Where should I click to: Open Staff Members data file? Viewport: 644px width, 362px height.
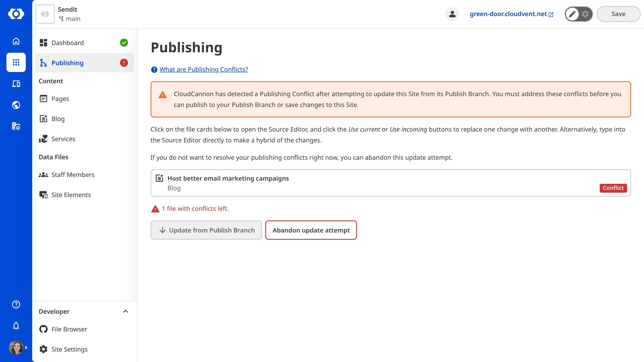coord(85,175)
